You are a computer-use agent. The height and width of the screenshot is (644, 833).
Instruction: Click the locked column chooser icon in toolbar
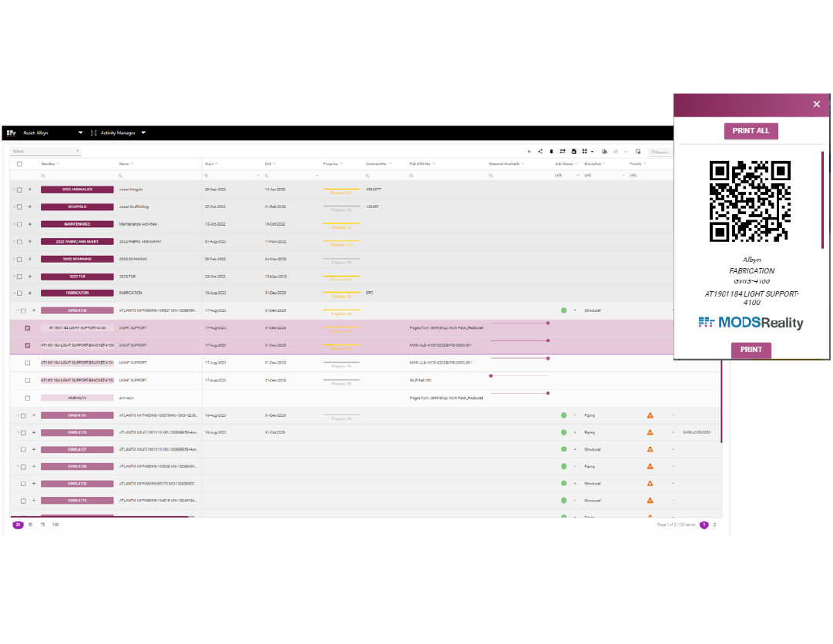click(x=638, y=151)
